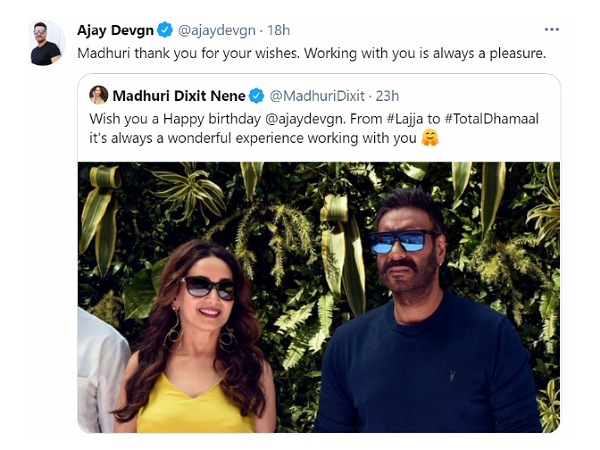The image size is (600, 450).
Task: Open the 23h quoted tweet timestamp
Action: 387,96
